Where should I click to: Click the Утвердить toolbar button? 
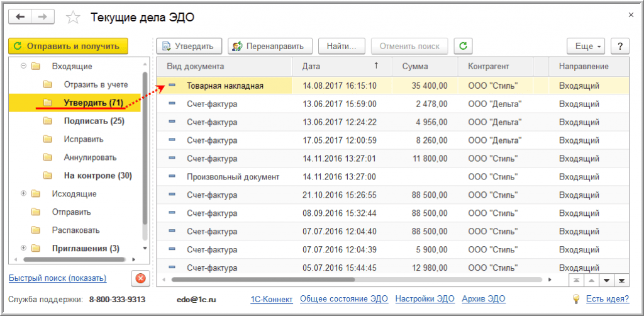pos(189,46)
